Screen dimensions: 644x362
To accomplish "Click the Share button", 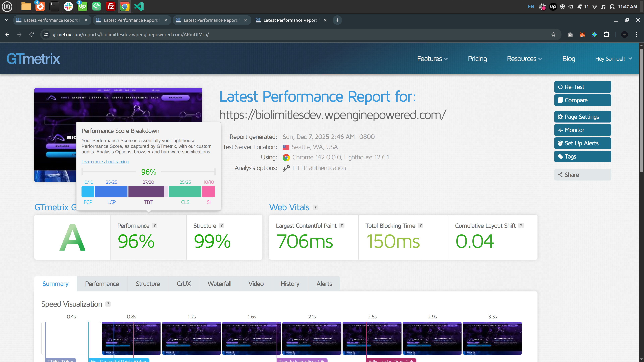I will 582,175.
